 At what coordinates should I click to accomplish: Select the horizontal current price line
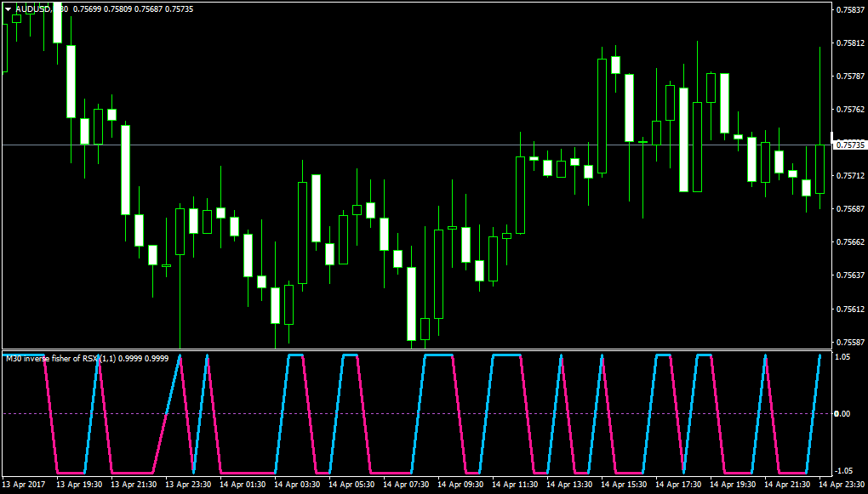coord(416,145)
